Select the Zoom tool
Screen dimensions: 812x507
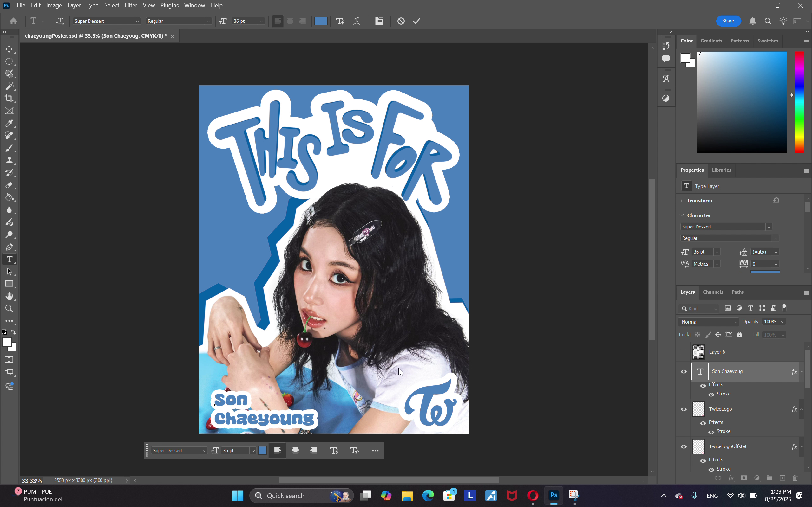(9, 309)
